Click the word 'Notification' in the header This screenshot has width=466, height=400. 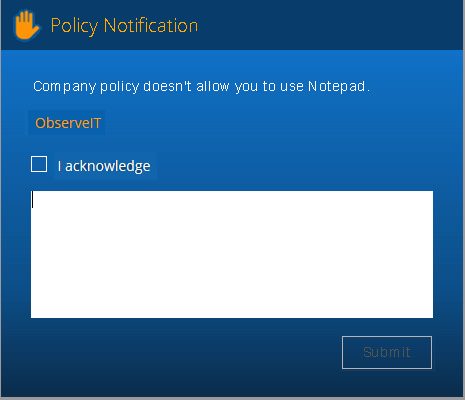click(151, 25)
